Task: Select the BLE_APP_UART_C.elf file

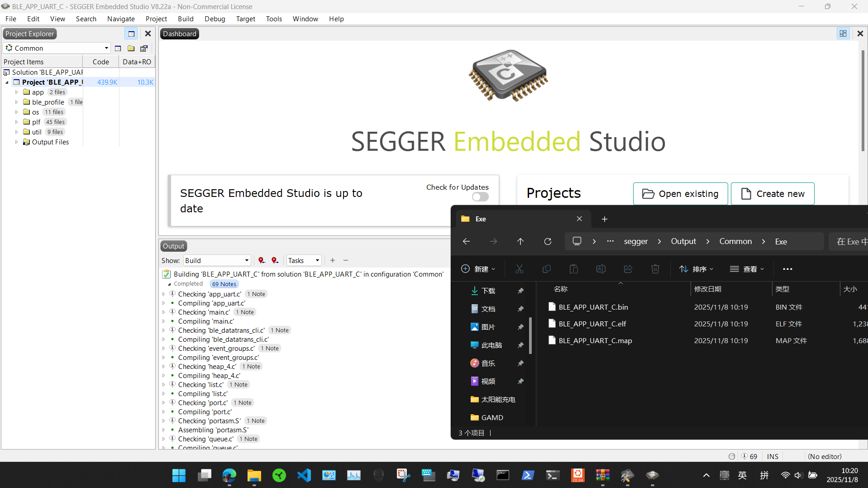Action: click(x=592, y=324)
